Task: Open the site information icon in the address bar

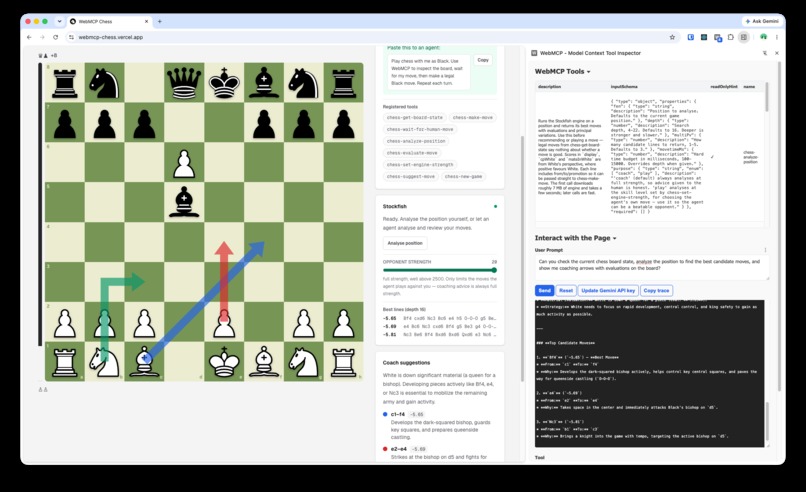Action: click(71, 37)
